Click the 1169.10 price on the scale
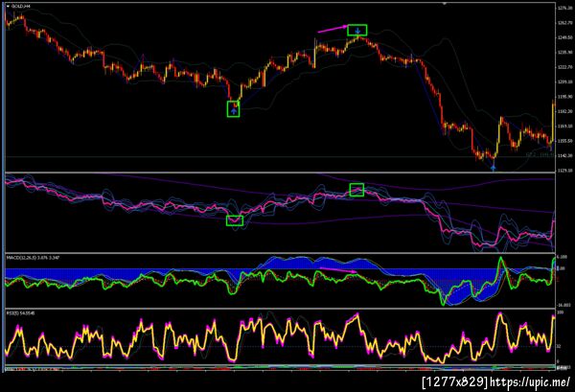 (564, 127)
